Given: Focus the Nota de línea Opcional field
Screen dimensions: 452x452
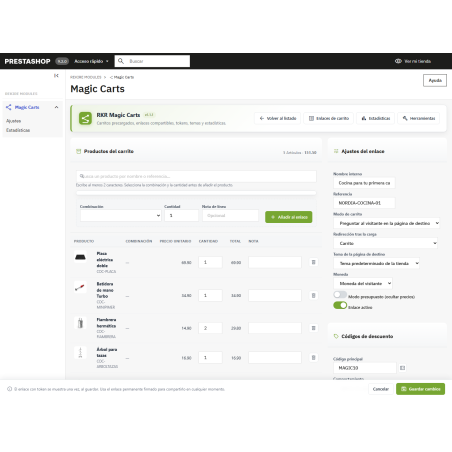Looking at the screenshot, I should pos(230,215).
